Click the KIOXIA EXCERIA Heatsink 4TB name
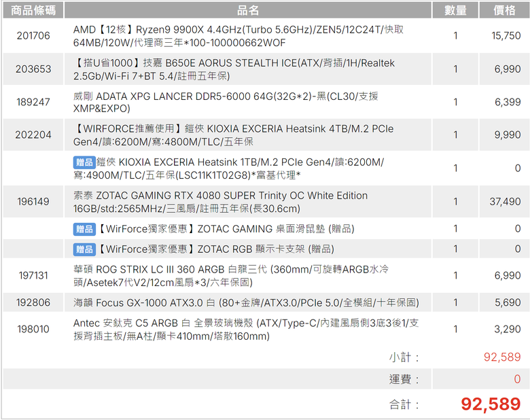This screenshot has width=530, height=420. 233,135
